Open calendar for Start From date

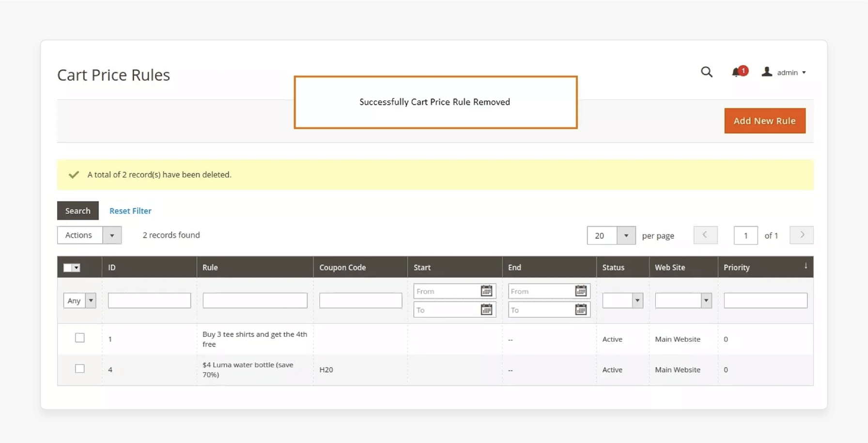(486, 291)
